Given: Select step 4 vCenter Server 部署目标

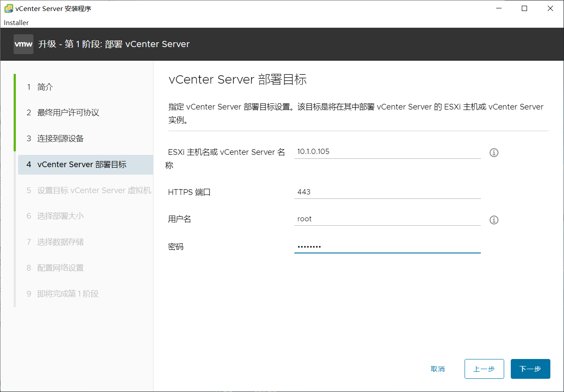Looking at the screenshot, I should pyautogui.click(x=82, y=165).
